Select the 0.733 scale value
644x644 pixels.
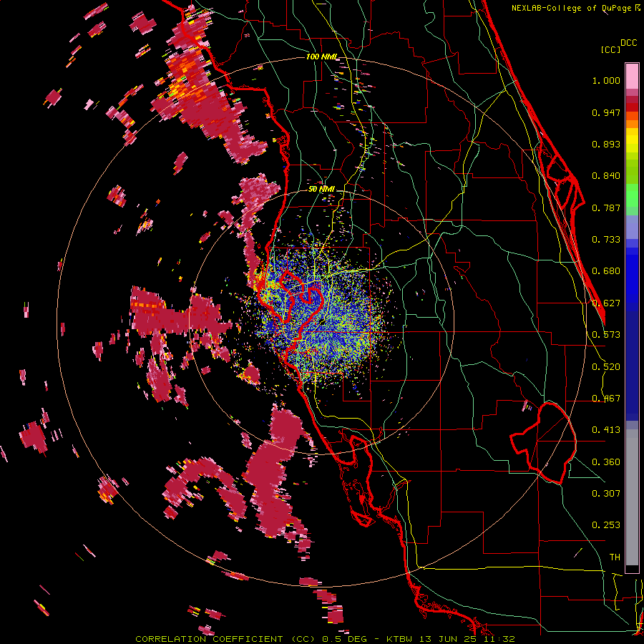pyautogui.click(x=606, y=240)
